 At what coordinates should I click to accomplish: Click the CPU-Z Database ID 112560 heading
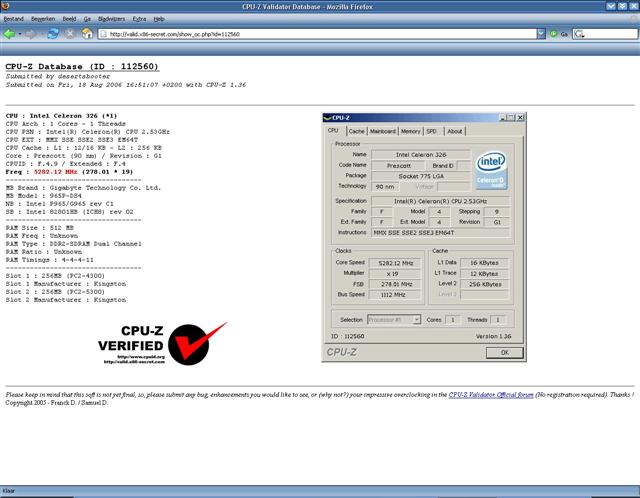pos(82,67)
